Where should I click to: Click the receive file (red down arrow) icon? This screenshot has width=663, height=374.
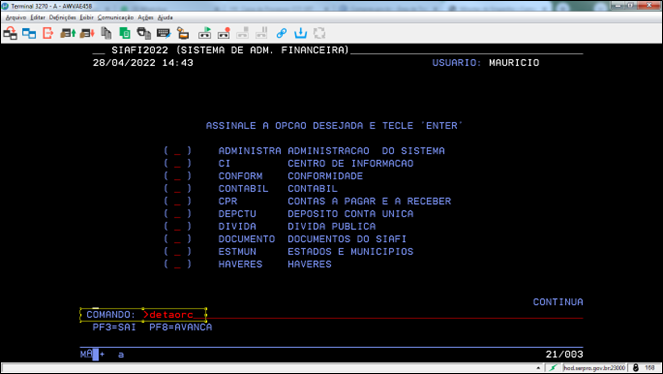pos(87,33)
